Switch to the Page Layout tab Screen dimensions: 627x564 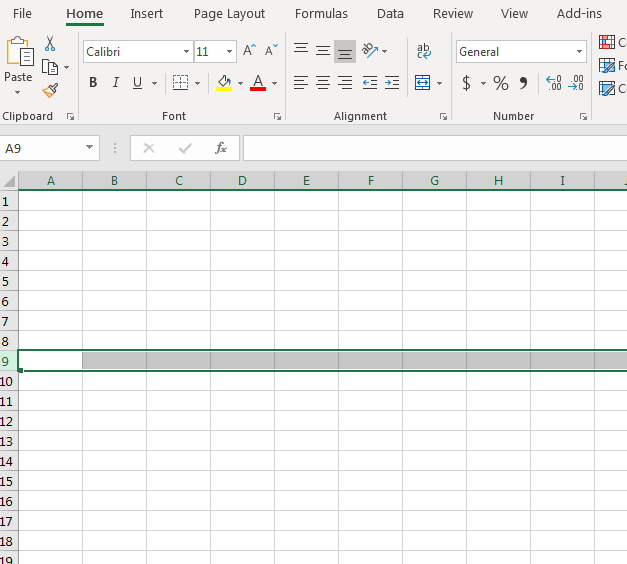click(x=229, y=14)
